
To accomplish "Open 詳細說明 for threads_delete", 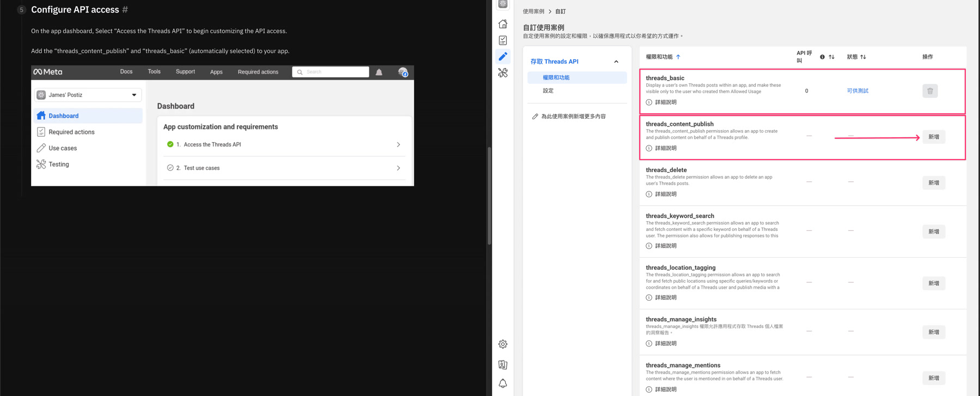I will 661,194.
